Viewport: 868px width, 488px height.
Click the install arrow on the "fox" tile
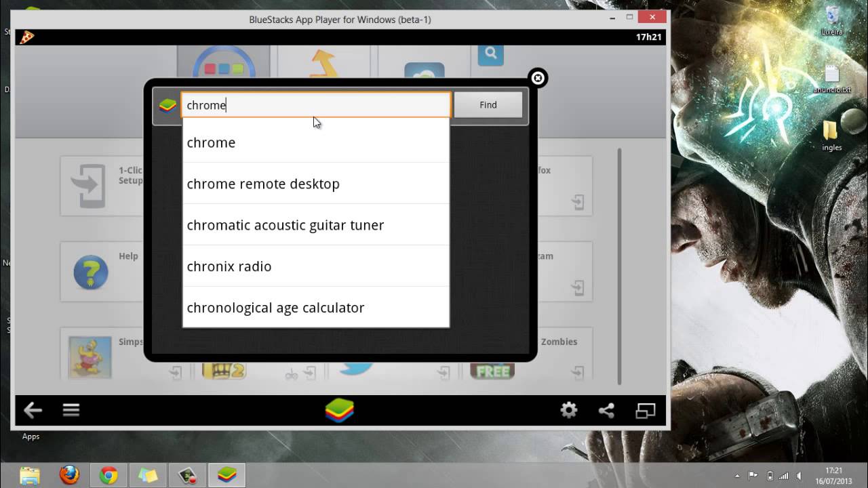(x=577, y=201)
